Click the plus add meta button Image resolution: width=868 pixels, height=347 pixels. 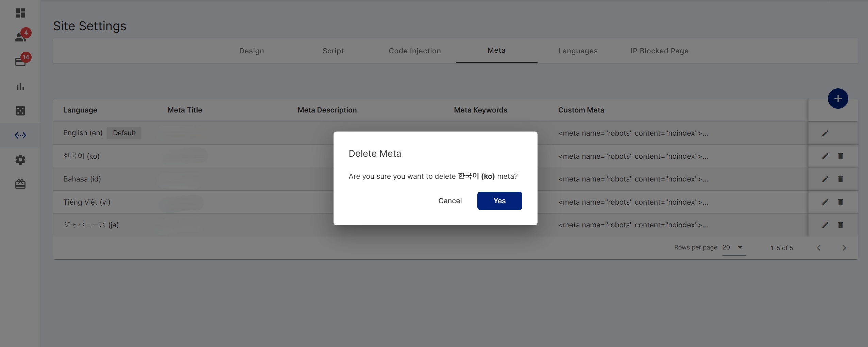(838, 99)
